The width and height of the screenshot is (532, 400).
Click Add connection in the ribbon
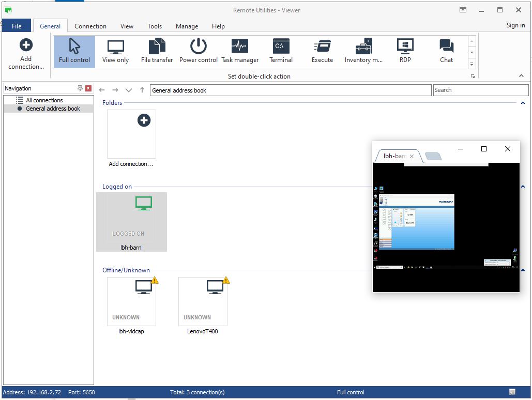(x=26, y=54)
